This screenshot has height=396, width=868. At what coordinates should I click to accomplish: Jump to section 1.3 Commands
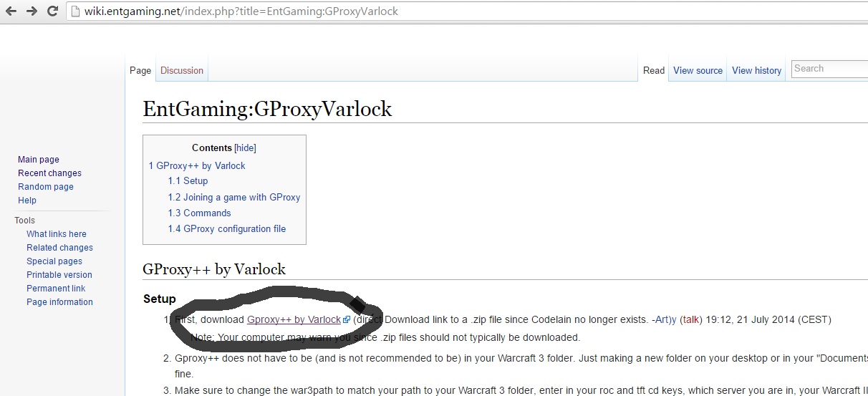point(199,213)
